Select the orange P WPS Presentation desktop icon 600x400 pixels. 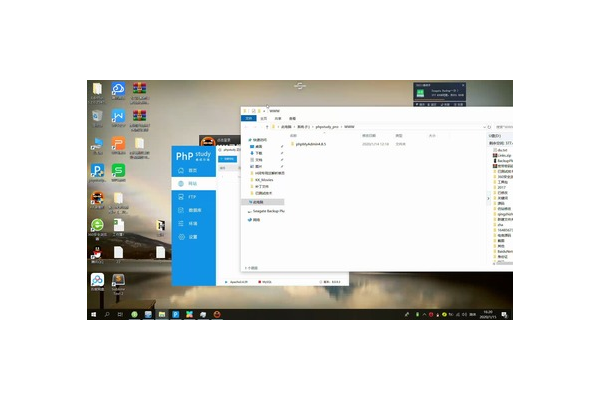click(x=118, y=146)
